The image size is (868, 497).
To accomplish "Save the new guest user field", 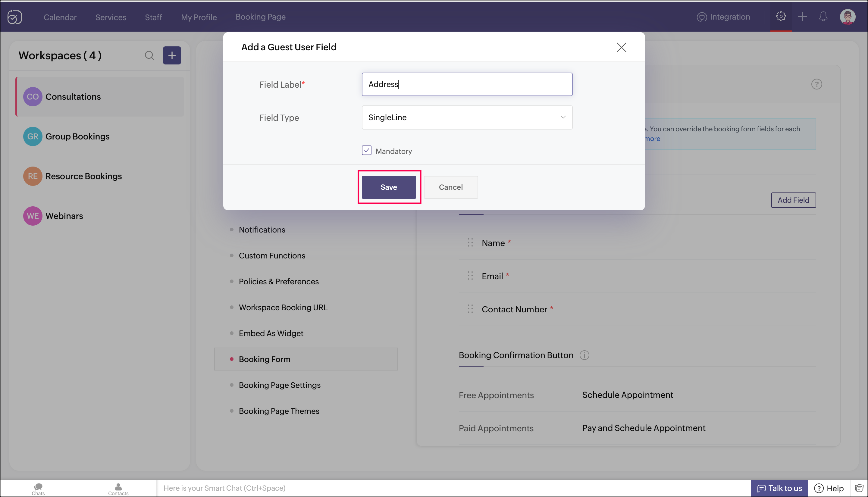I will (x=388, y=187).
